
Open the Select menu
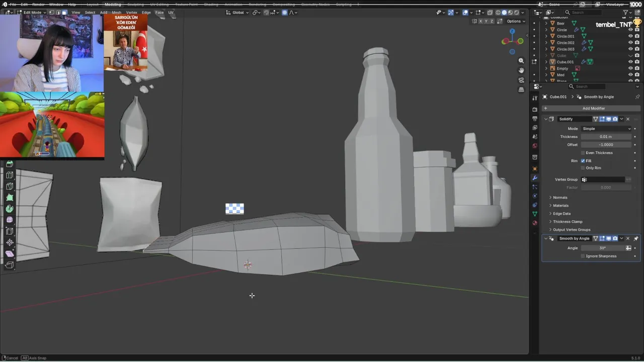click(x=90, y=13)
